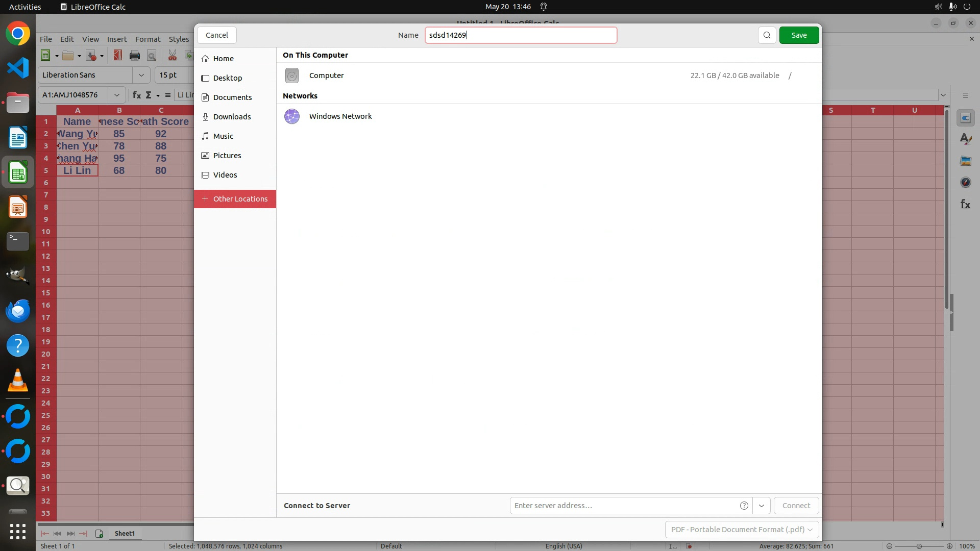Click the Function Wizard fx icon
This screenshot has height=551, width=980.
pyautogui.click(x=136, y=95)
